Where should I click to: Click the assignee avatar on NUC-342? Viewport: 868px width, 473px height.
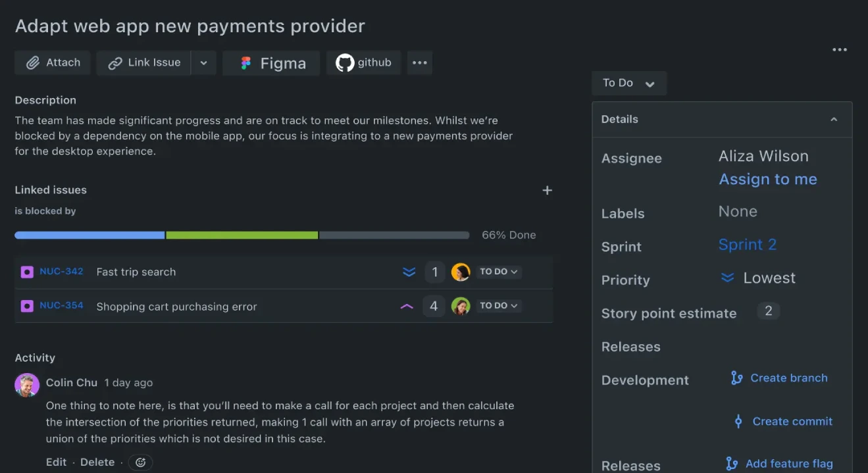point(460,272)
